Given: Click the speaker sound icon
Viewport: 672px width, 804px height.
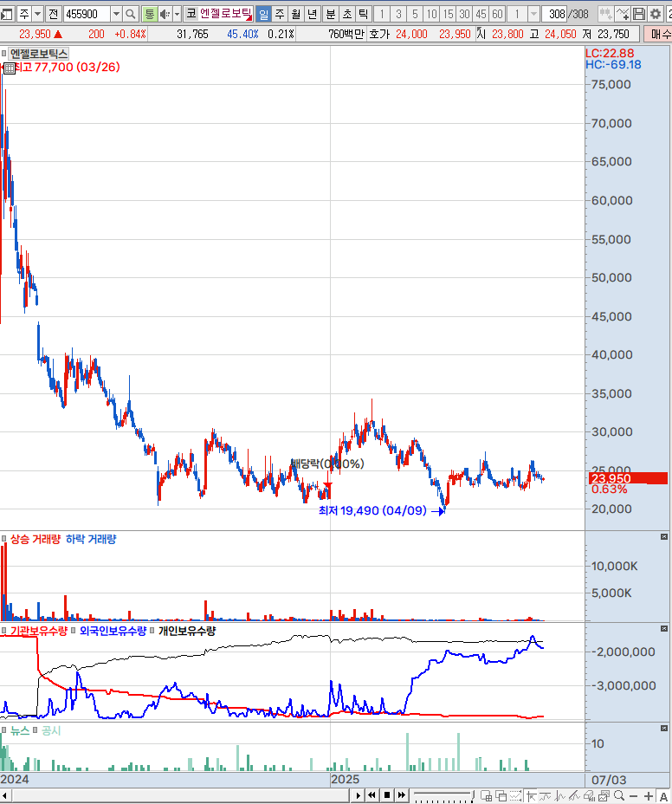Looking at the screenshot, I should pyautogui.click(x=165, y=14).
